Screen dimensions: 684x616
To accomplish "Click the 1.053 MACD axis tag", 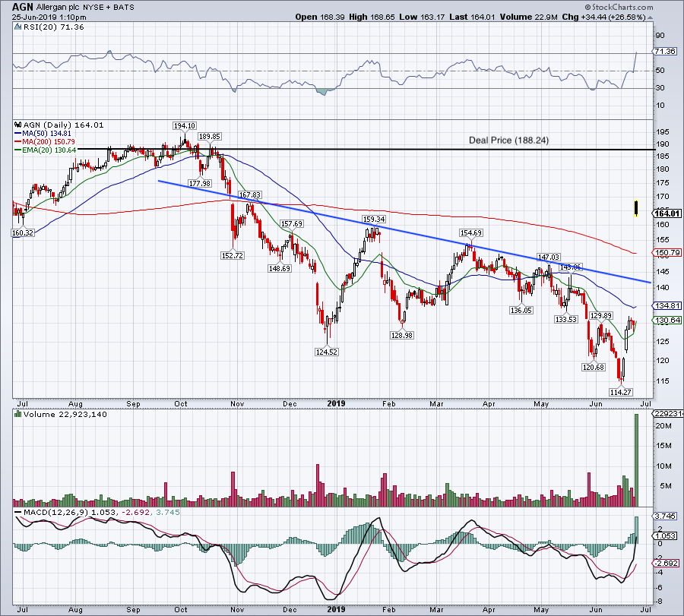I will [665, 535].
